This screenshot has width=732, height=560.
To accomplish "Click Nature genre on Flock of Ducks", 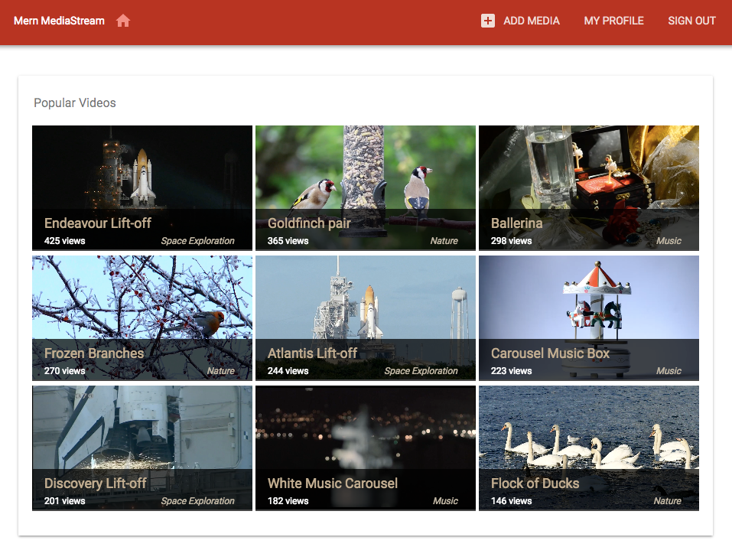I will pos(667,500).
